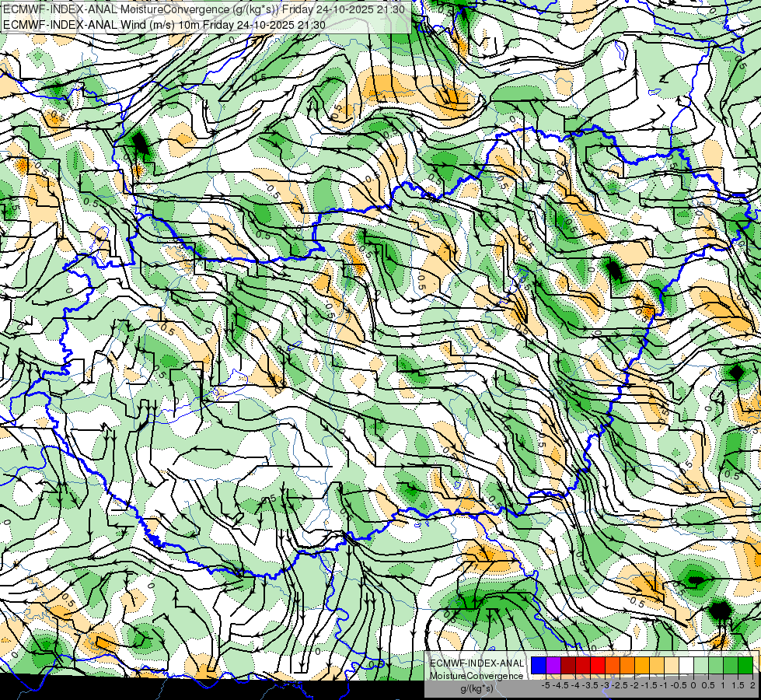This screenshot has width=761, height=700.
Task: Click the 1.5 tick label on the legend
Action: click(738, 685)
